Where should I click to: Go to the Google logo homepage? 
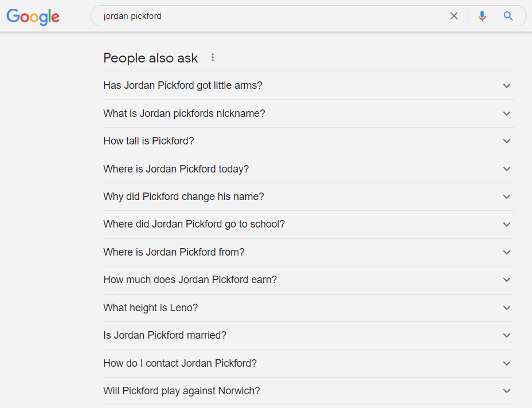[33, 17]
